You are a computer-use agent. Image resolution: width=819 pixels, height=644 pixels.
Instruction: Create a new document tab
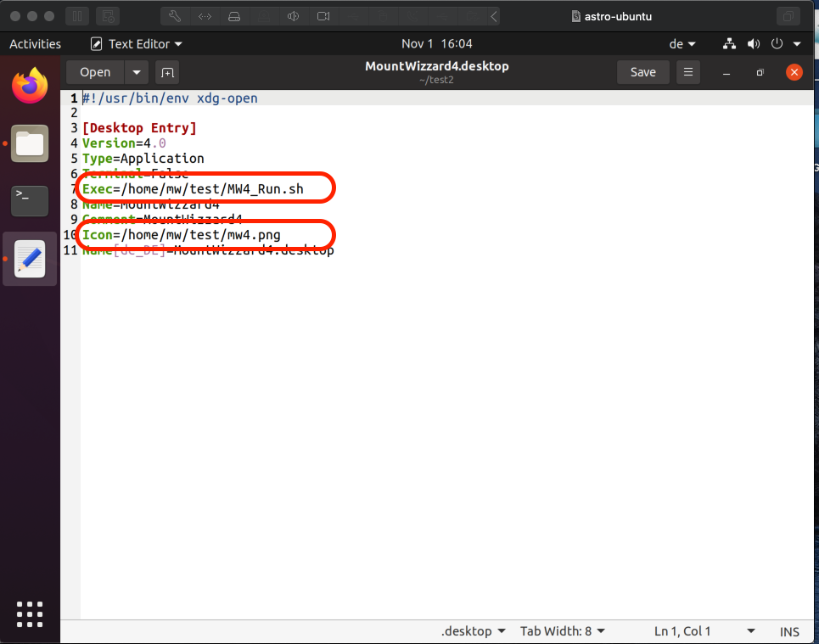[168, 73]
